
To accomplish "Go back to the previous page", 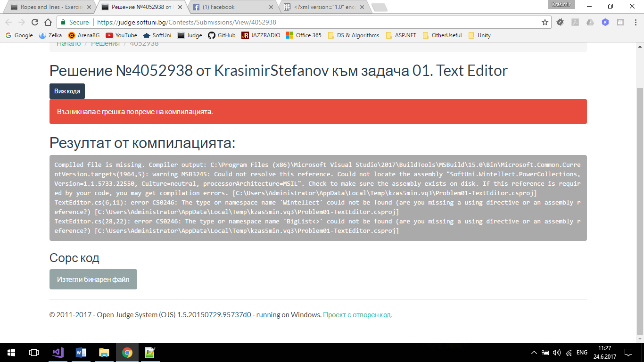I will click(8, 22).
